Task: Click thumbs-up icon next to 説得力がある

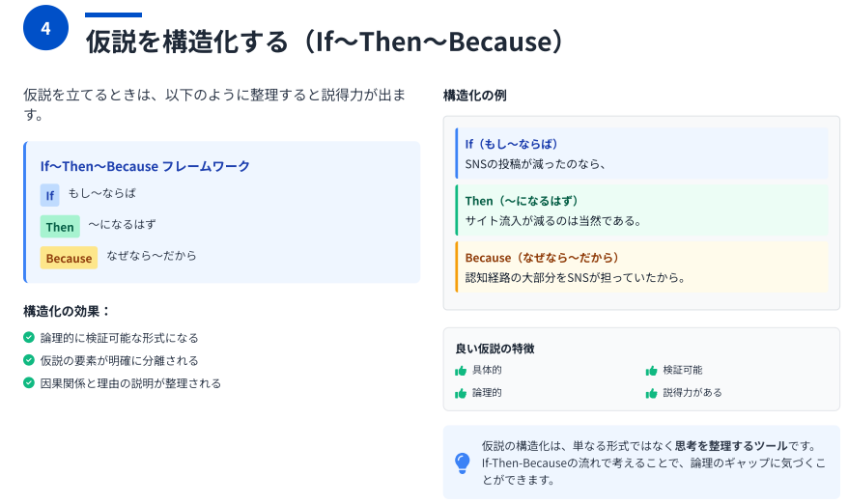Action: (x=651, y=393)
